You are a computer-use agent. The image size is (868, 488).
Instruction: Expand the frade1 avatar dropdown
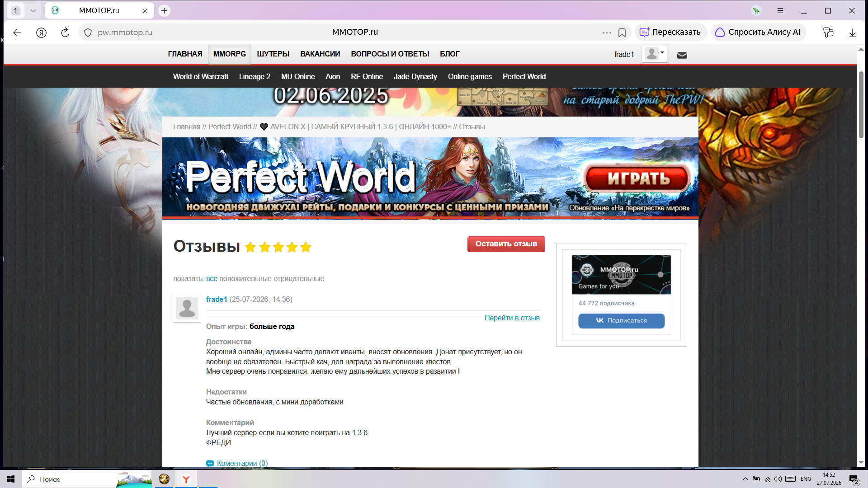click(x=654, y=54)
